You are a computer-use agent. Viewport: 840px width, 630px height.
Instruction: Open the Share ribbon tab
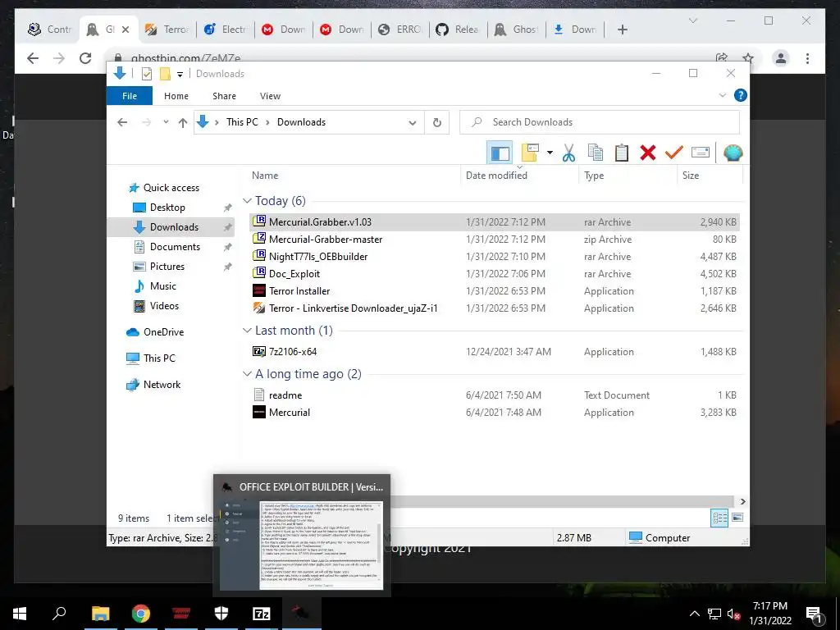[224, 96]
